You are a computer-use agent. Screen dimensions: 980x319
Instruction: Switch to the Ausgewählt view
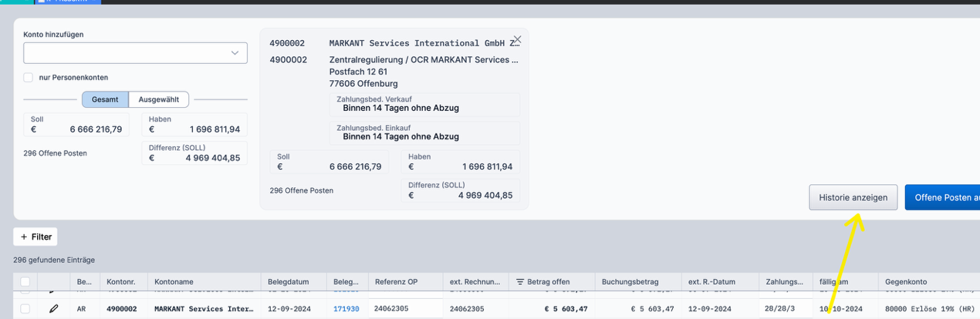158,99
